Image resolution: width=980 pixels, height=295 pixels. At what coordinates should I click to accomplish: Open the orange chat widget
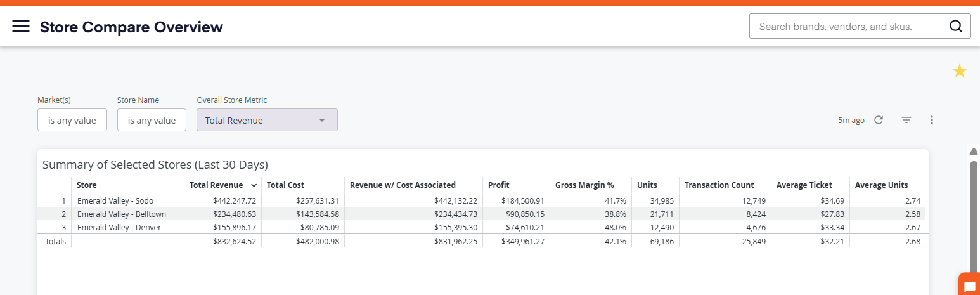point(969,285)
